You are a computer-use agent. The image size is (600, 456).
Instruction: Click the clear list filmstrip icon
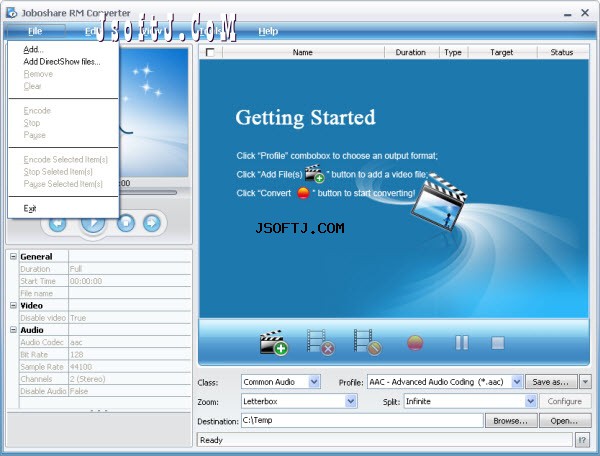click(367, 342)
